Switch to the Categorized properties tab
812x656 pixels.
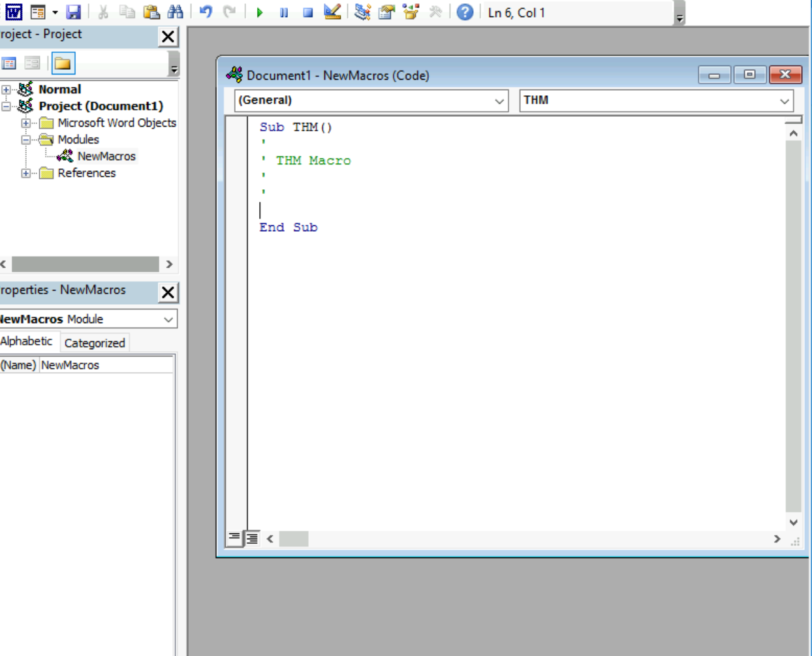point(95,343)
